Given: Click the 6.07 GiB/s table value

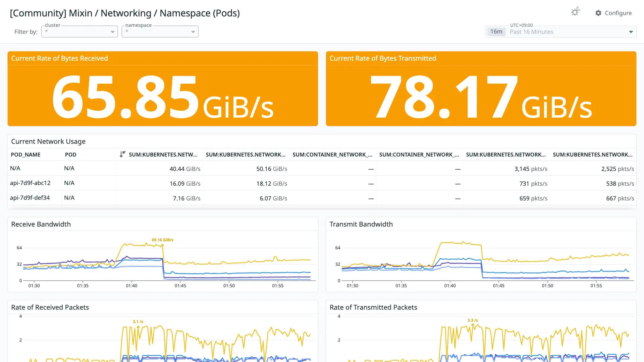Looking at the screenshot, I should (273, 198).
